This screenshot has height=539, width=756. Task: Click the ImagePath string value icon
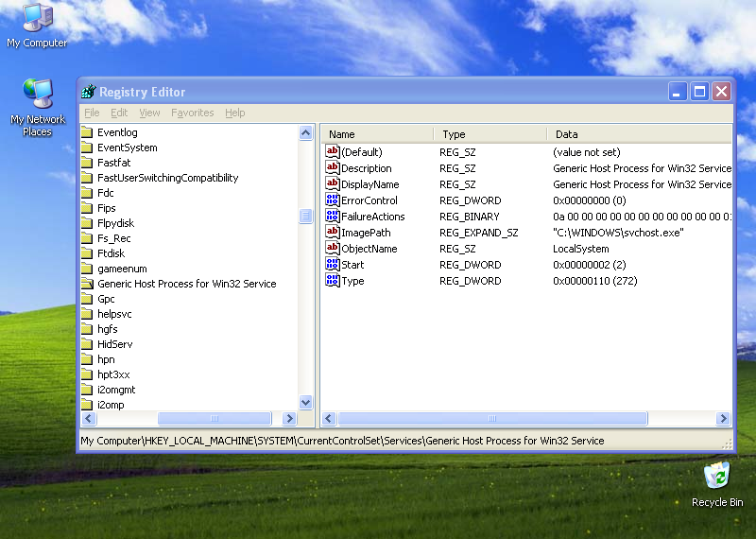(333, 232)
